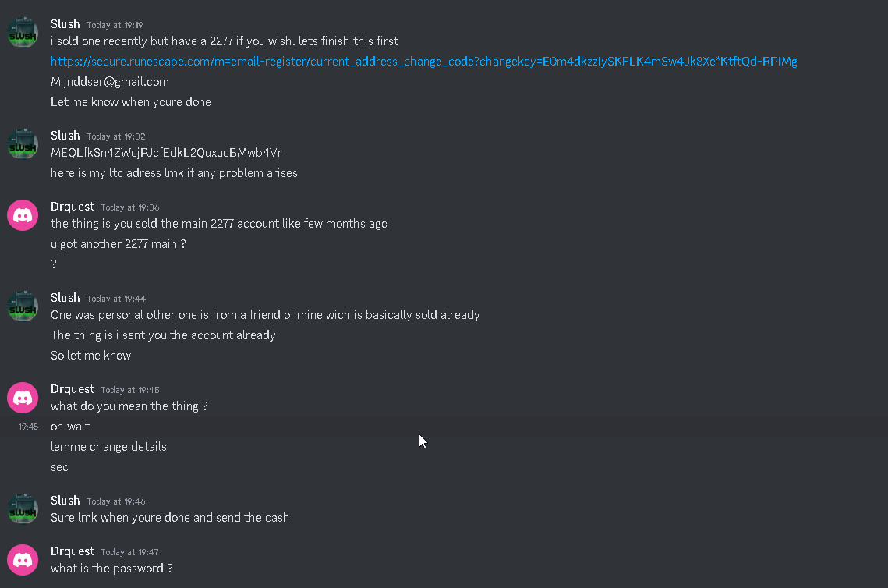Click the Drquest username at 19:45
The image size is (888, 588).
click(73, 389)
